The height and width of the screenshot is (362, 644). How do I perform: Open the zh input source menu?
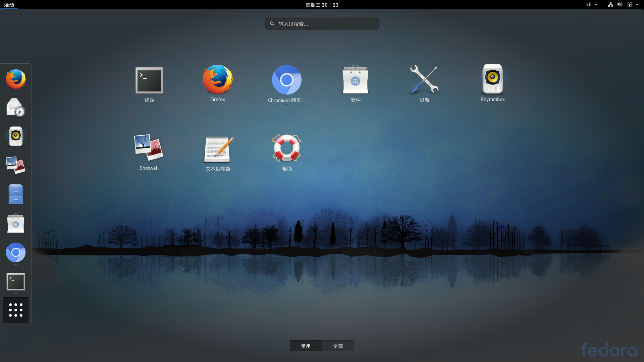click(x=592, y=5)
